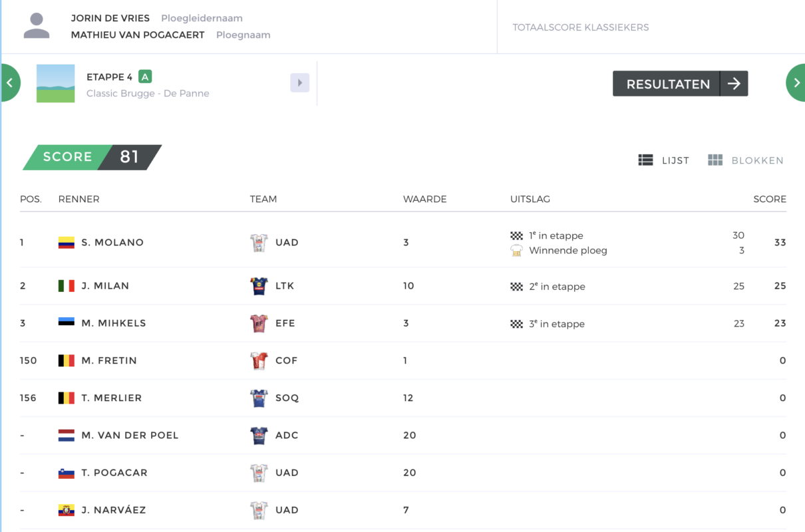Click the Winnende ploeg result text
The width and height of the screenshot is (805, 532).
(568, 251)
